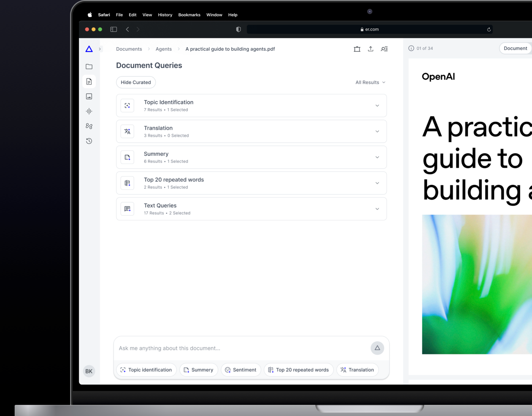Click the Summery quick chip
The image size is (532, 416).
click(198, 370)
